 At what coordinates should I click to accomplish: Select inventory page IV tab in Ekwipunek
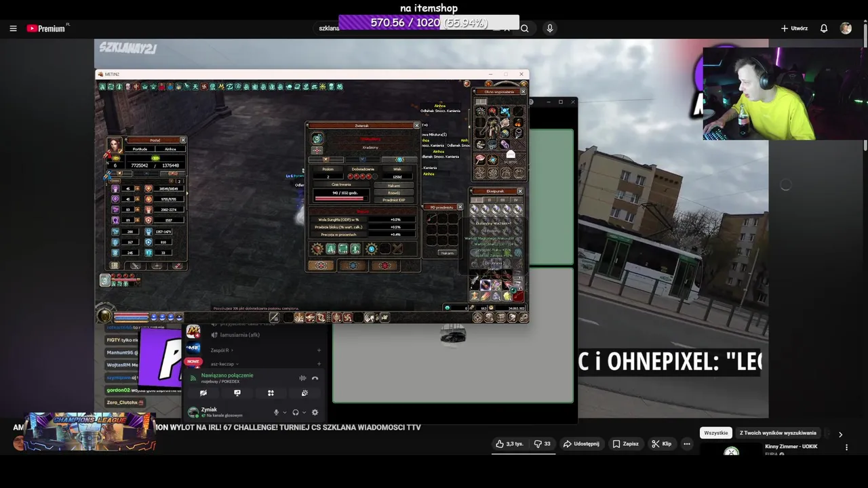click(515, 200)
